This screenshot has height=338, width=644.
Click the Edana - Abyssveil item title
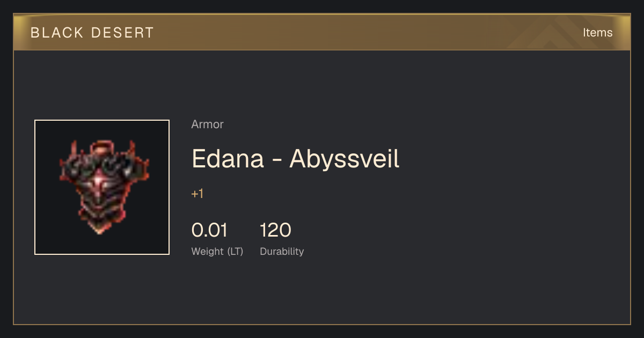[x=296, y=159]
